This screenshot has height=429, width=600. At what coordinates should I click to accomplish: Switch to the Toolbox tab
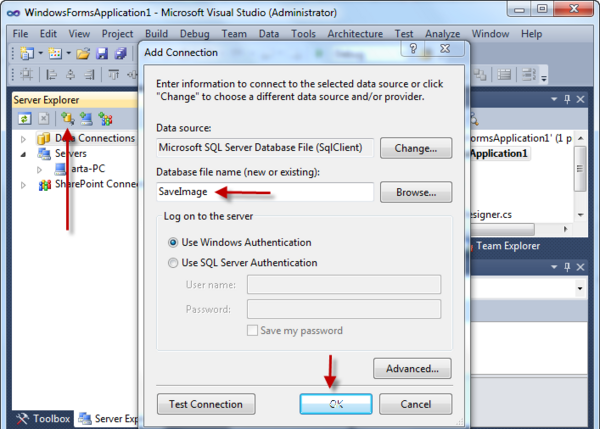tap(43, 419)
